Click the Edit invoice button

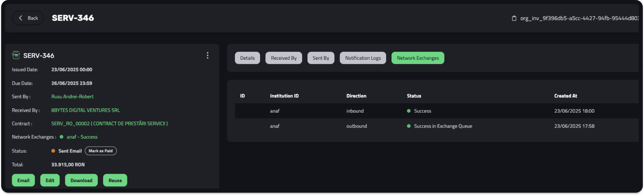(x=50, y=180)
